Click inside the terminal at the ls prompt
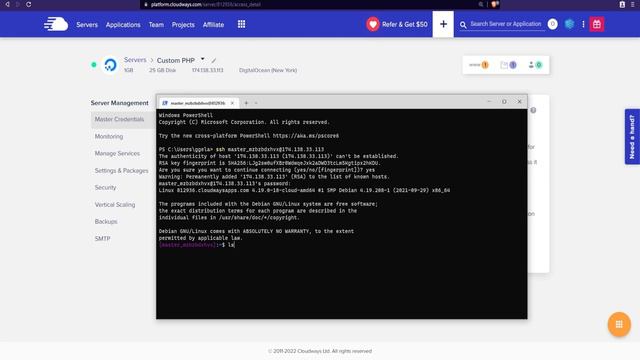 tap(231, 245)
